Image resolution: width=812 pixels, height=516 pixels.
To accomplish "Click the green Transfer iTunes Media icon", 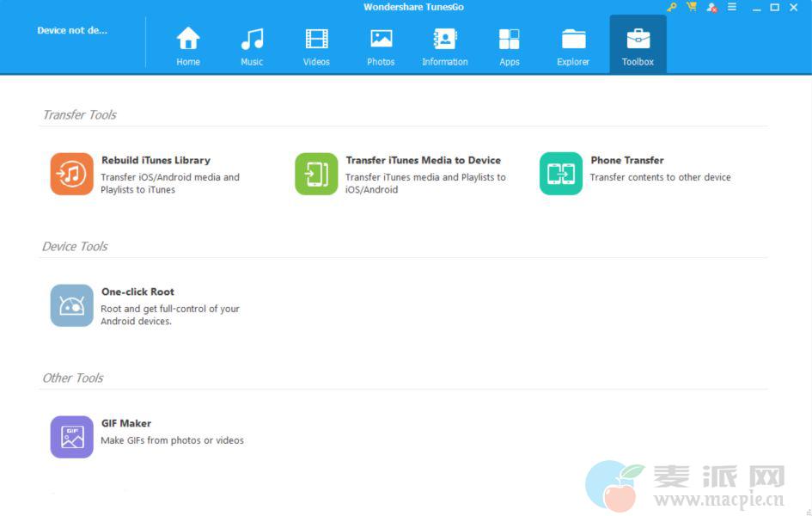I will pyautogui.click(x=316, y=174).
